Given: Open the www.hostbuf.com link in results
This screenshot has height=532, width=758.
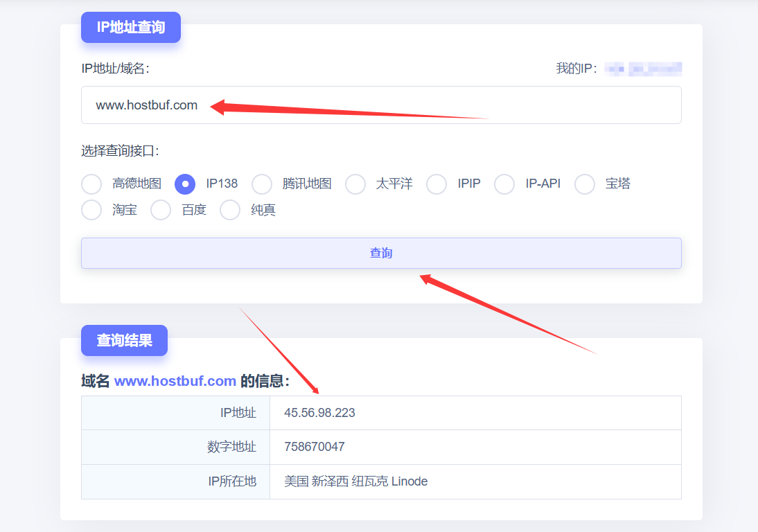Looking at the screenshot, I should [x=175, y=381].
